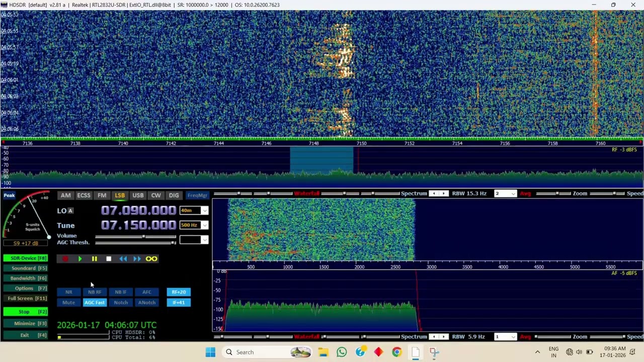The height and width of the screenshot is (362, 644).
Task: Select USB demodulation mode
Action: [x=138, y=196]
